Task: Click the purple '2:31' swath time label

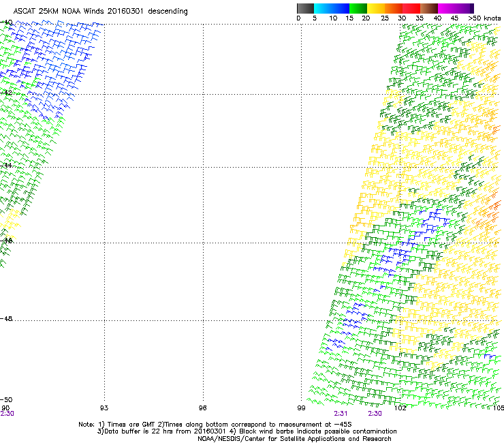Action: click(x=341, y=414)
